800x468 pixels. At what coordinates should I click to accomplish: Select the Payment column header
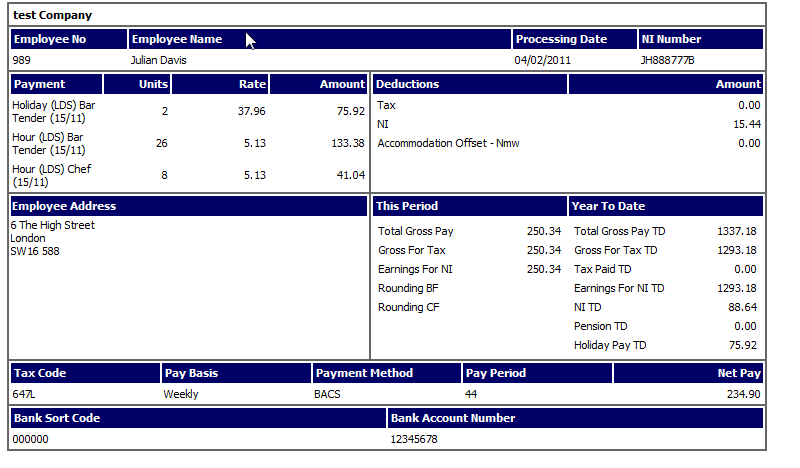(x=57, y=84)
